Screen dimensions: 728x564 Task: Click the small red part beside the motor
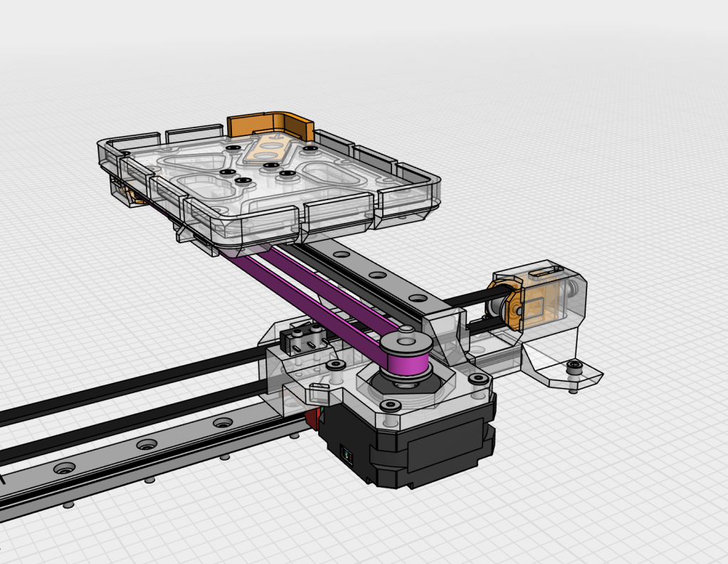(310, 419)
